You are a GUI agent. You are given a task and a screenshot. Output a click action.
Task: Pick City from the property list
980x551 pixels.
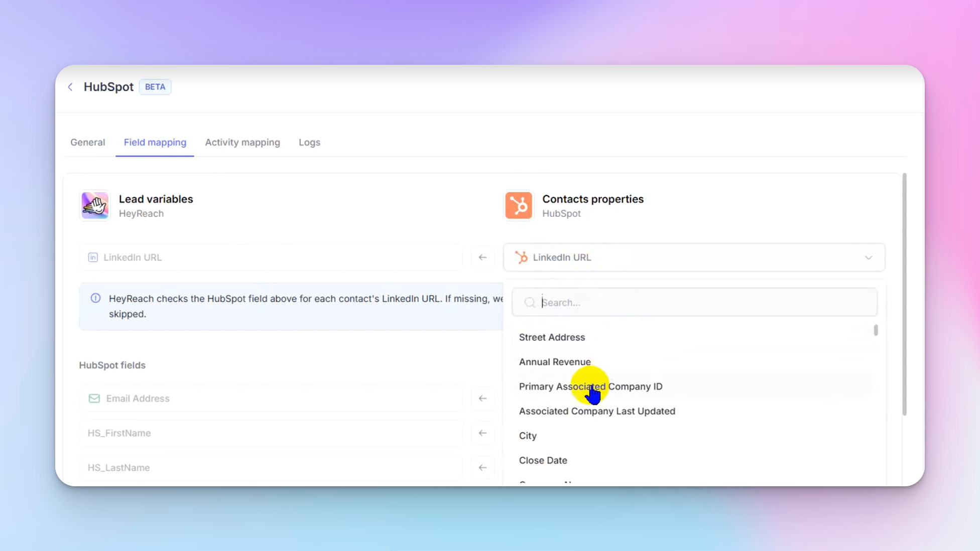(528, 436)
